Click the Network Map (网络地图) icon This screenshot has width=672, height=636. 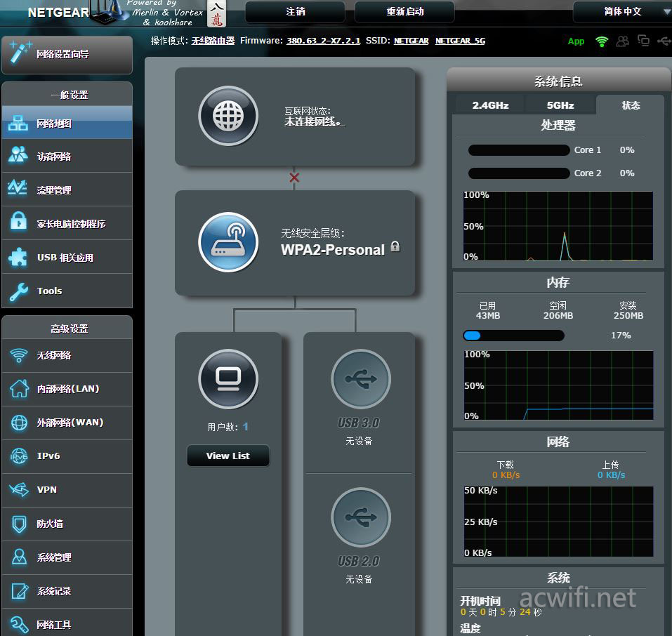[18, 123]
